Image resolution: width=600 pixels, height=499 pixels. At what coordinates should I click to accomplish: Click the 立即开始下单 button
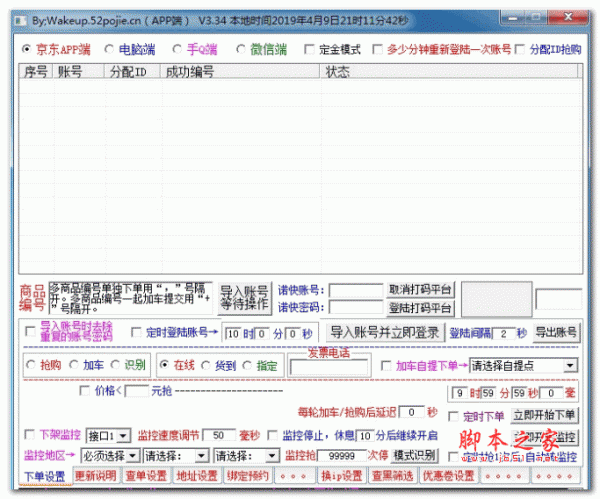click(x=544, y=416)
